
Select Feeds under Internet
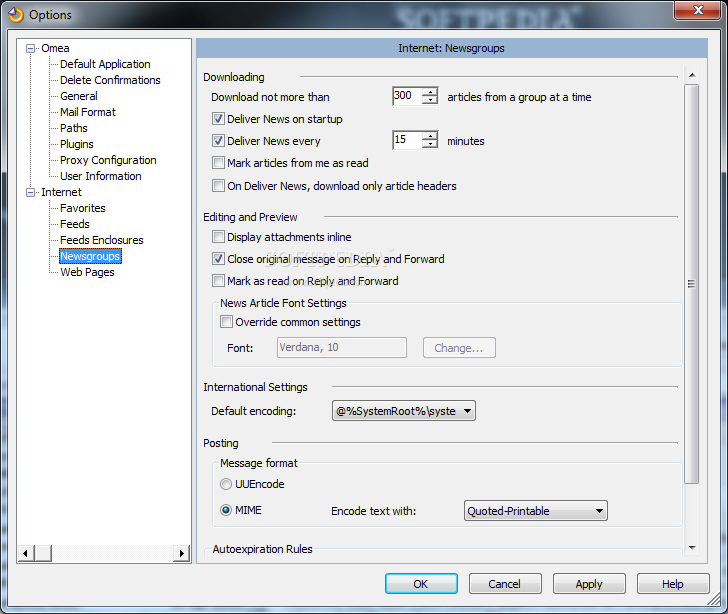click(x=74, y=224)
